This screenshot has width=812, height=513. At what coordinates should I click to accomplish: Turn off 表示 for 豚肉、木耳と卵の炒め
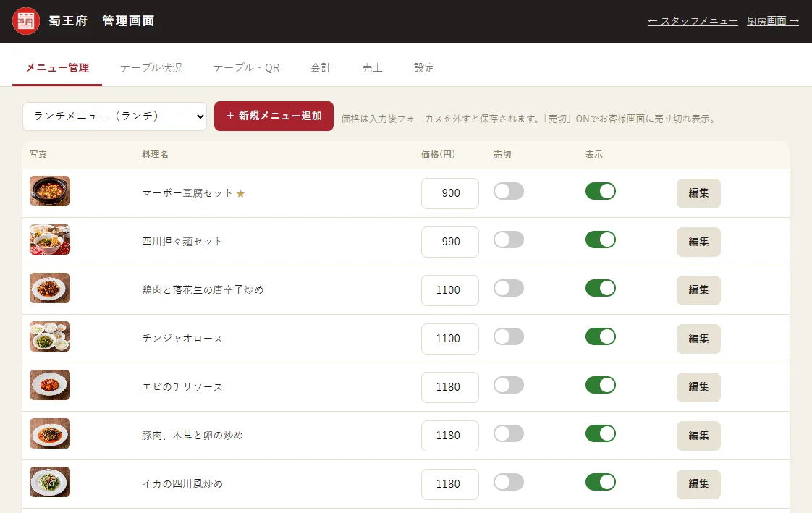point(601,433)
